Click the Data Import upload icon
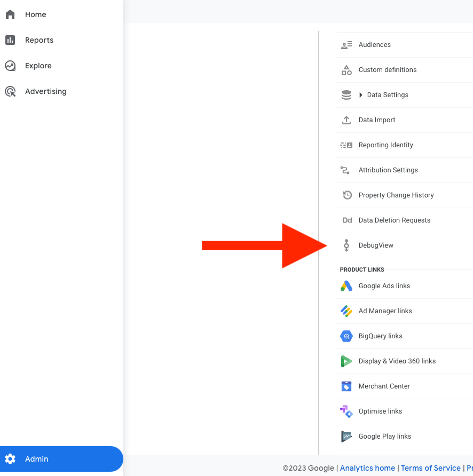 point(346,120)
